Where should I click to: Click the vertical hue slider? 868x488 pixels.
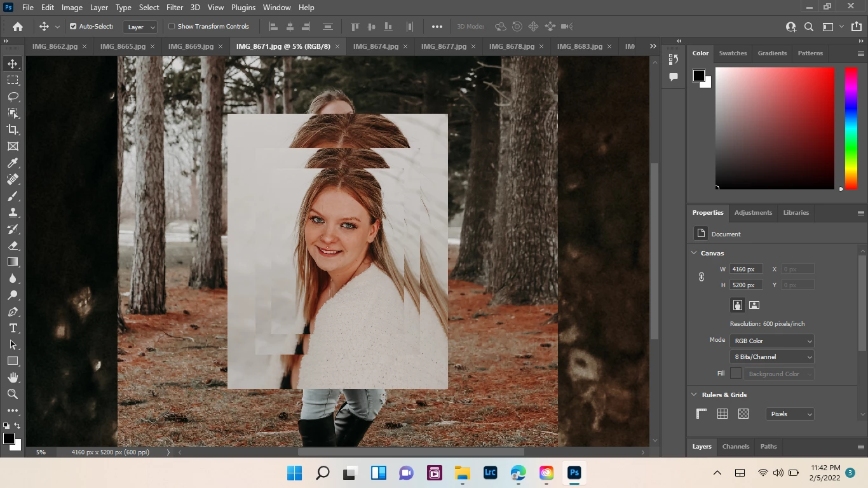pyautogui.click(x=851, y=128)
